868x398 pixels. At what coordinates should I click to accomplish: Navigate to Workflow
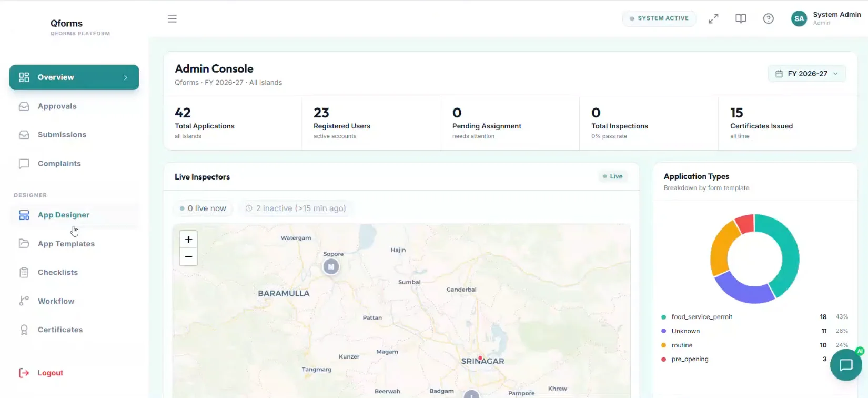tap(74, 301)
